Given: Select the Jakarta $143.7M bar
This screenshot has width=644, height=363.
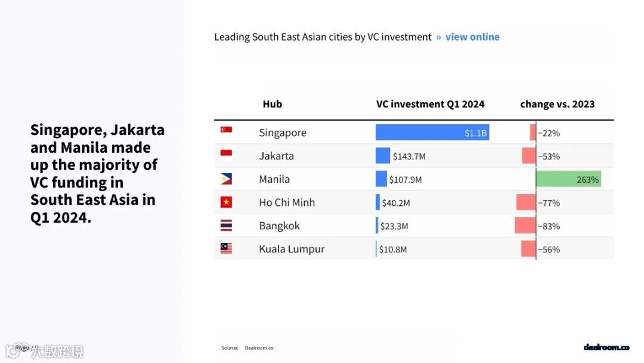Looking at the screenshot, I should (x=382, y=156).
